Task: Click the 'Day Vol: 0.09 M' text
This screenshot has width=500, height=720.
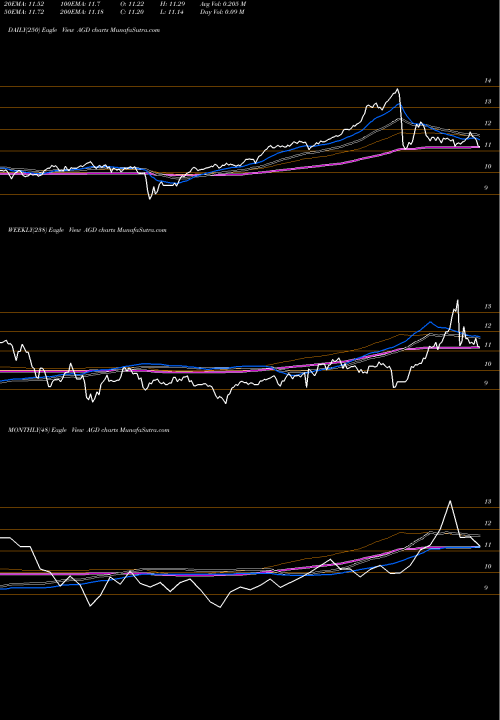Action: click(x=222, y=12)
